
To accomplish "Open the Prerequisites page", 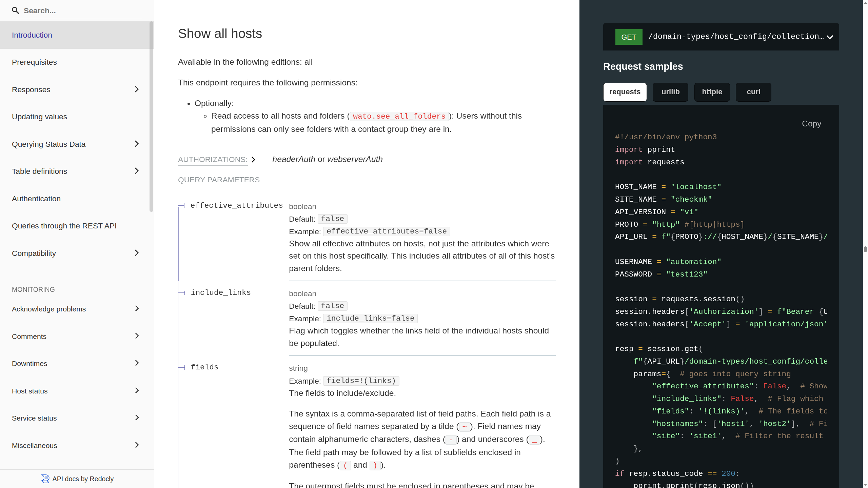I will [34, 62].
